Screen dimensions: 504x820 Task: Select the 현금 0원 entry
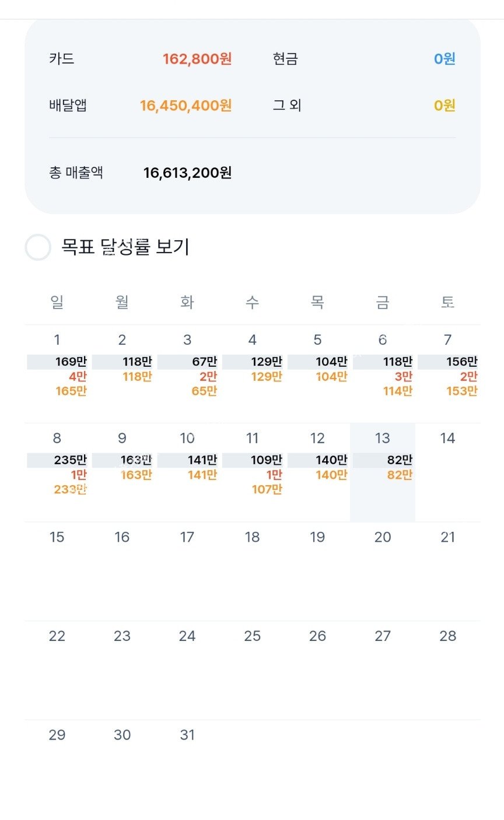(x=364, y=59)
